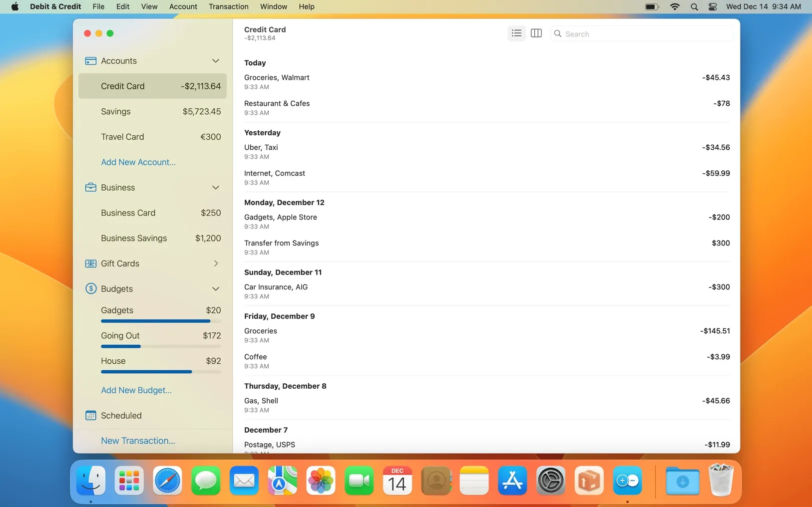Expand the Gift Cards section
Viewport: 812px width, 507px height.
(216, 263)
